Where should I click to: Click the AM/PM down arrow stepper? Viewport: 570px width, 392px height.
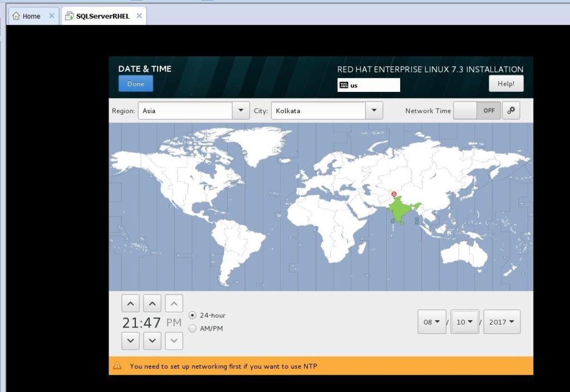click(174, 341)
